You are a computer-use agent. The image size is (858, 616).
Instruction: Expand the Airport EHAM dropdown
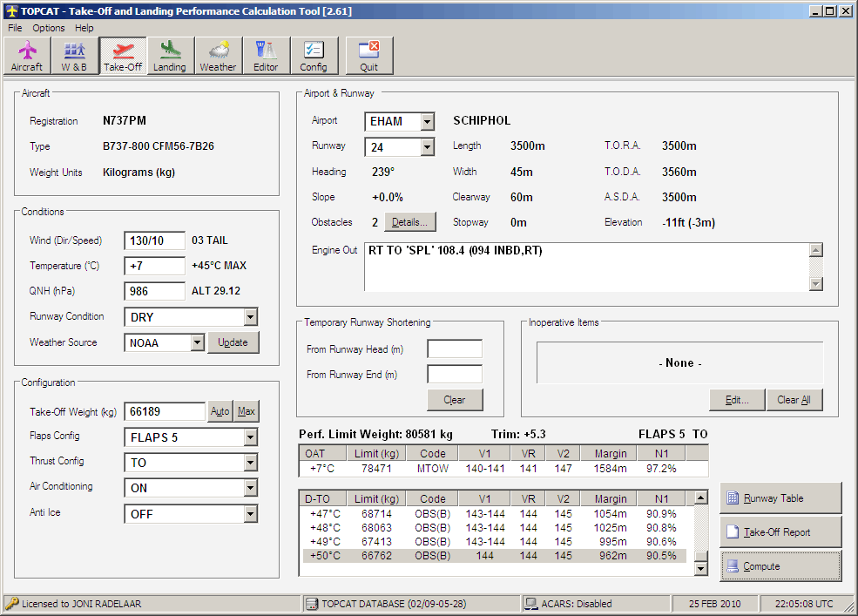(427, 122)
